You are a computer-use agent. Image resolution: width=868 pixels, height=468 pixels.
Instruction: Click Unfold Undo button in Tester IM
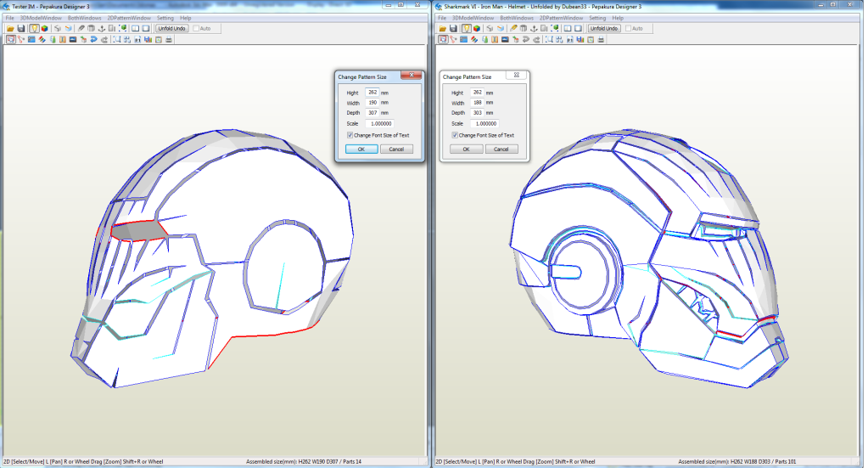[172, 28]
